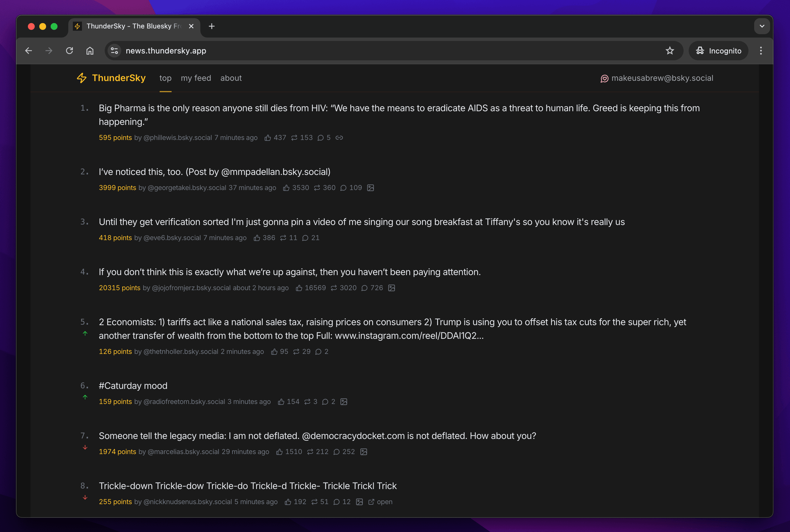The width and height of the screenshot is (790, 532).
Task: Open the Chrome three-dot menu
Action: [x=761, y=51]
